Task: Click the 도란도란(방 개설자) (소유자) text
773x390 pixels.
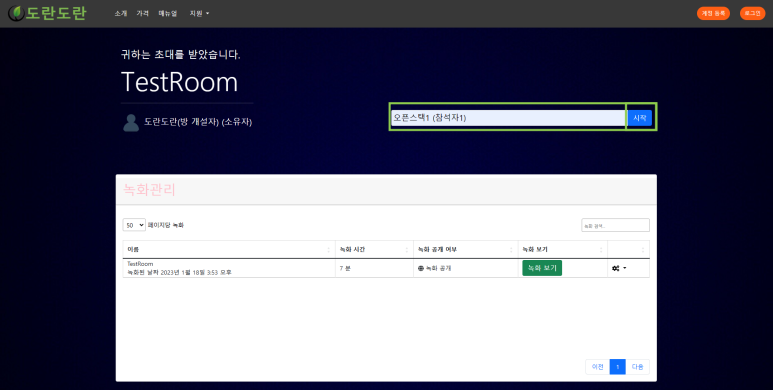Action: 198,122
